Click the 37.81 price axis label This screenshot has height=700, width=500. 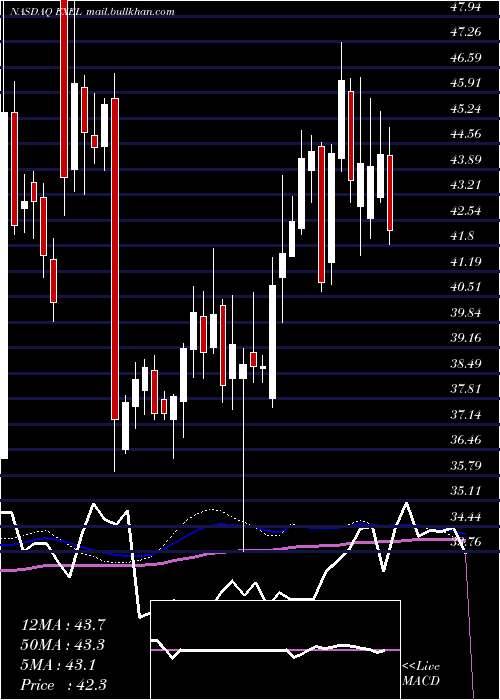pyautogui.click(x=466, y=389)
